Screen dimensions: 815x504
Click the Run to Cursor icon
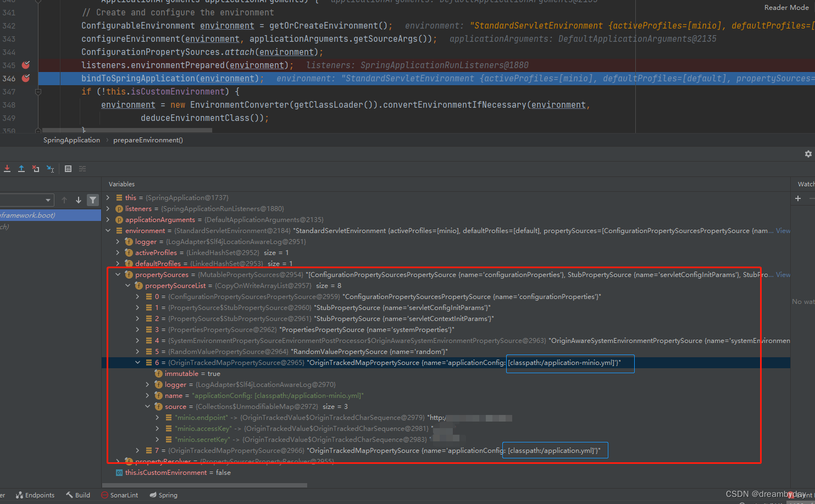[x=51, y=168]
